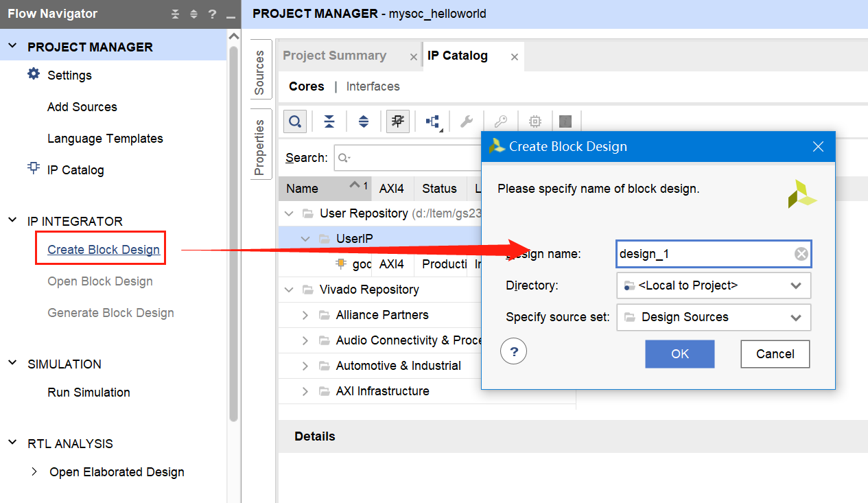Expand the AXI Infrastructure node
The image size is (868, 503).
click(x=305, y=391)
